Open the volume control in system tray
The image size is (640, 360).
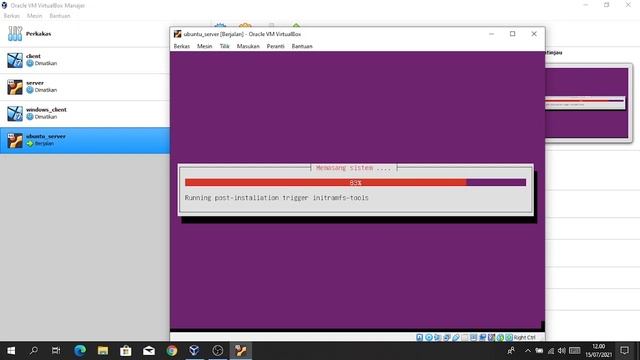562,351
